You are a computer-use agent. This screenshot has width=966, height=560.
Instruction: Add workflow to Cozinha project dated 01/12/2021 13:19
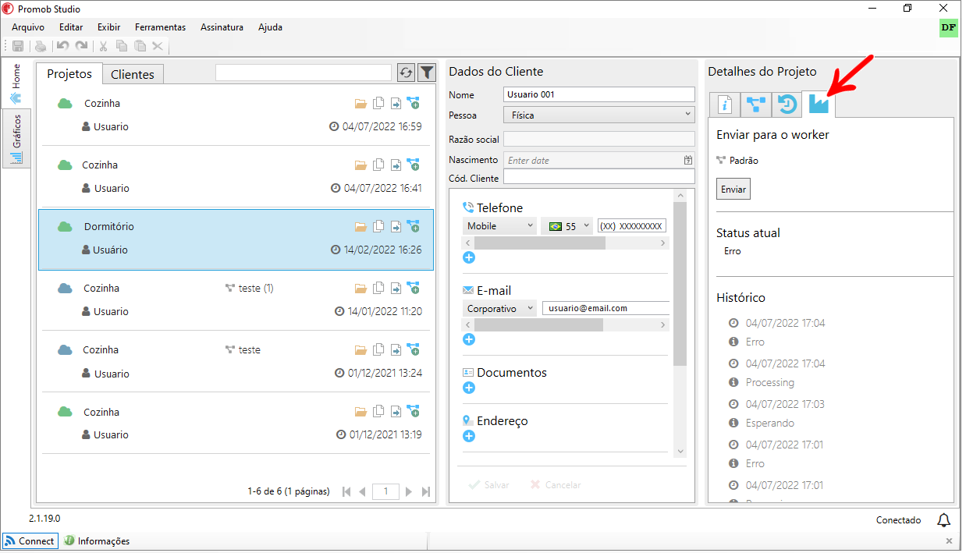[x=414, y=411]
